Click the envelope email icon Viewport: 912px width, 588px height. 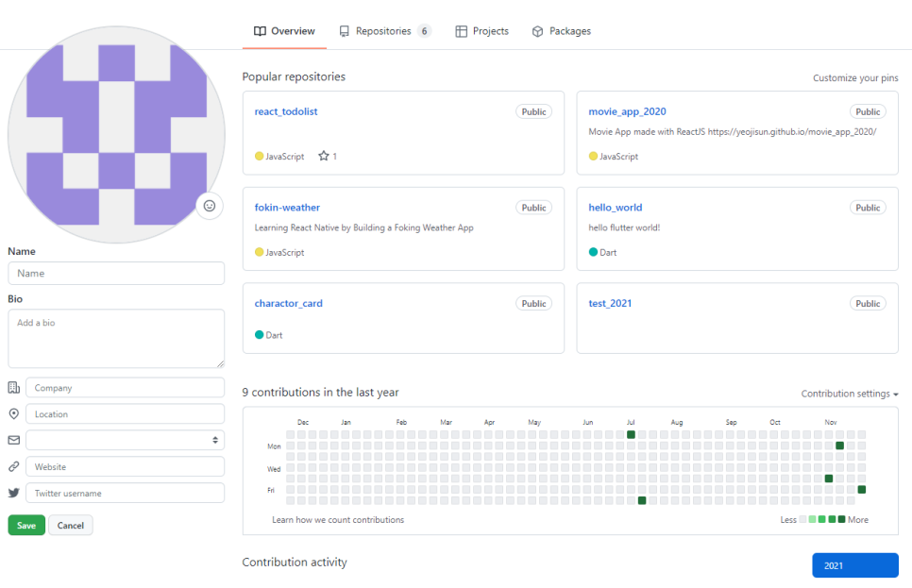14,440
